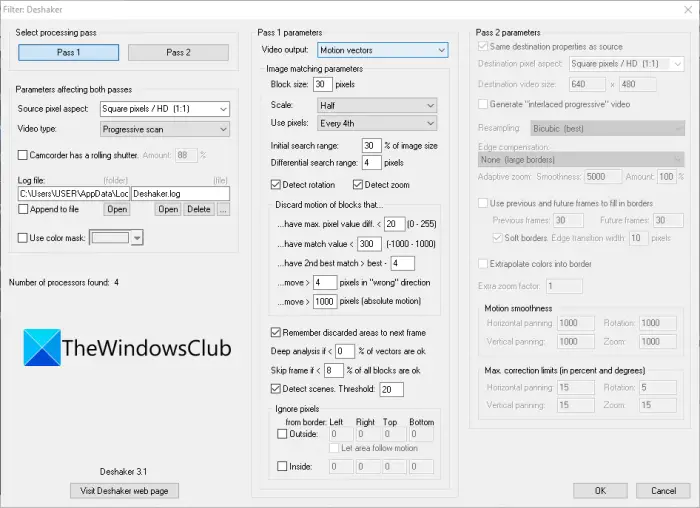Viewport: 700px width, 508px height.
Task: Toggle Detect zoom checkbox
Action: pos(358,185)
